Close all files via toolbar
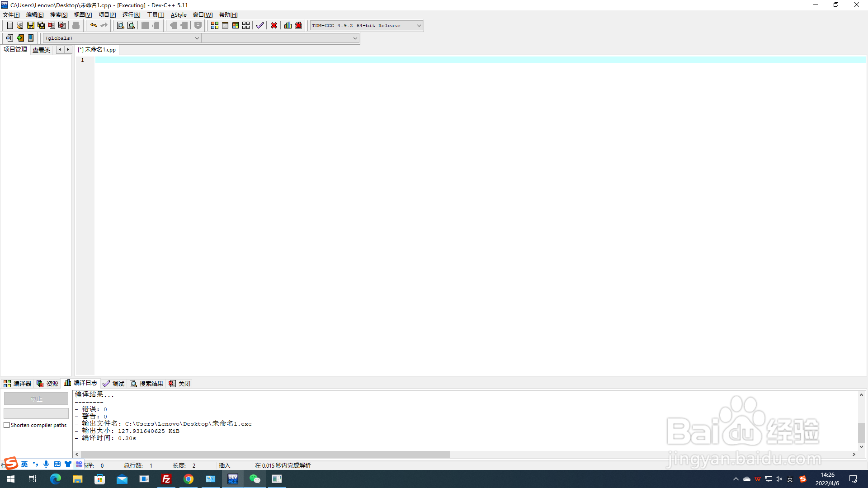Screen dimensions: 868x488 pyautogui.click(x=62, y=25)
